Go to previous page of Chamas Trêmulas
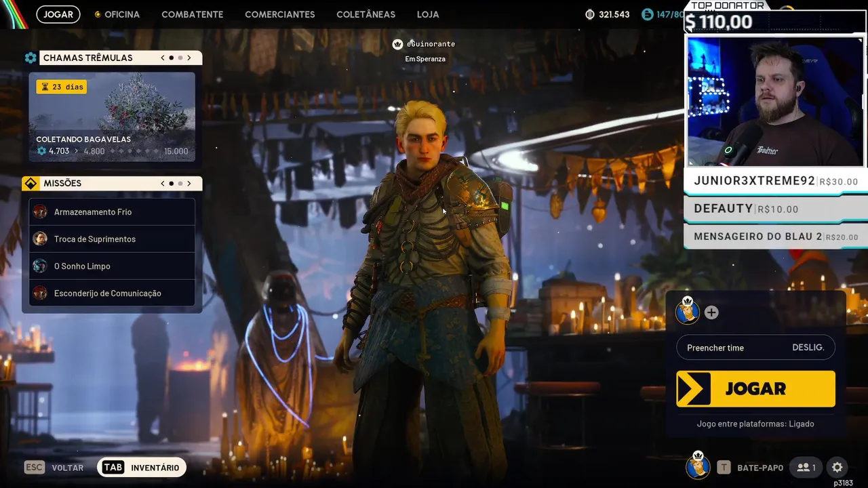868x488 pixels. click(x=163, y=58)
